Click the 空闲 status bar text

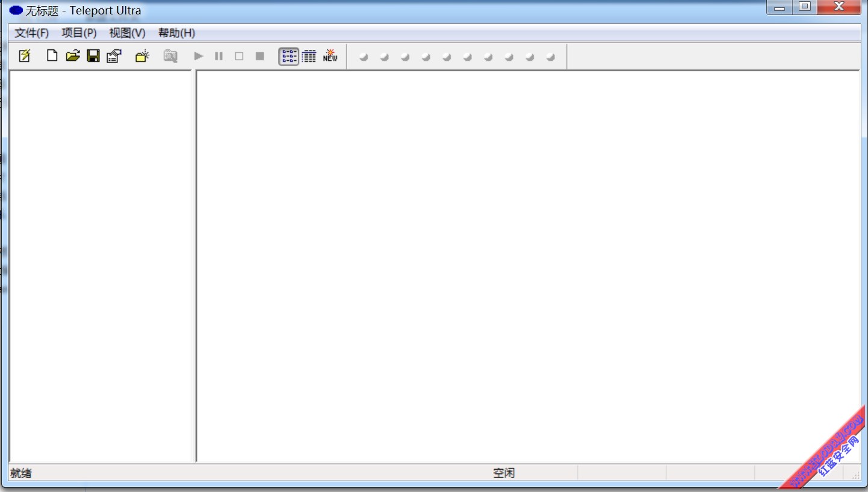[504, 473]
